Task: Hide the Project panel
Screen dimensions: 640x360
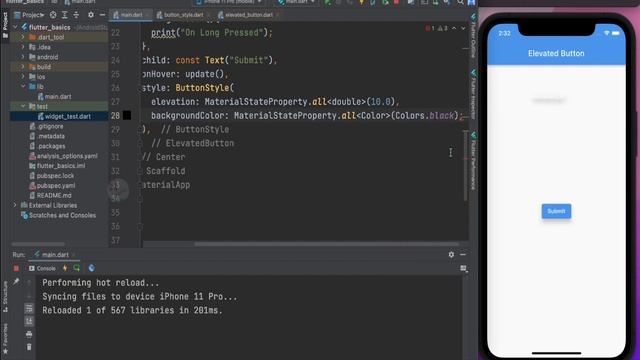Action: coord(102,15)
